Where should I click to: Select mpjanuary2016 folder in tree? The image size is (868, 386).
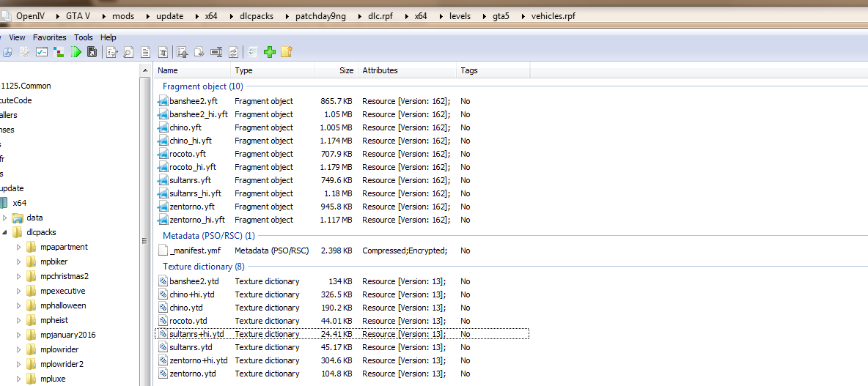tap(67, 335)
